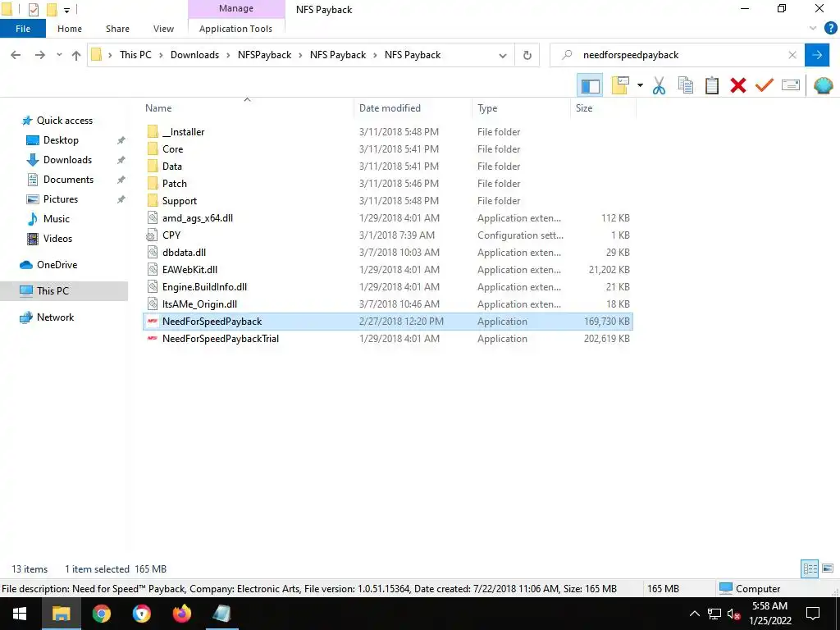This screenshot has height=630, width=840.
Task: Switch to details view icon
Action: (x=810, y=568)
